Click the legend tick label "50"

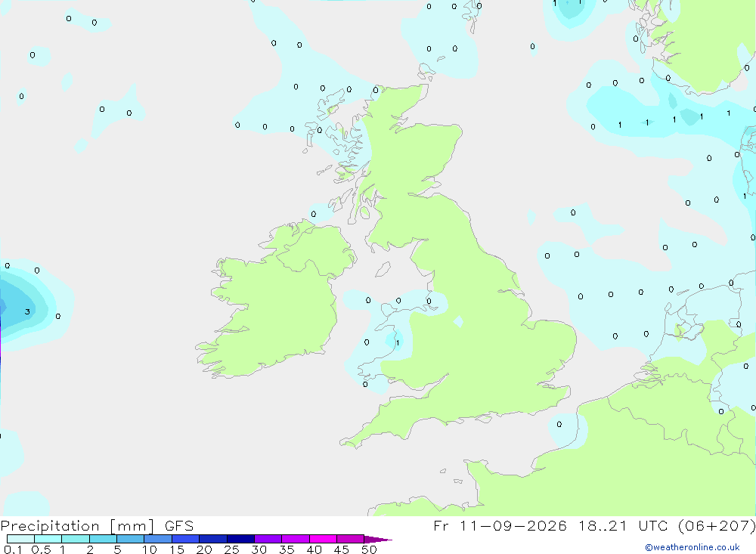(x=369, y=549)
